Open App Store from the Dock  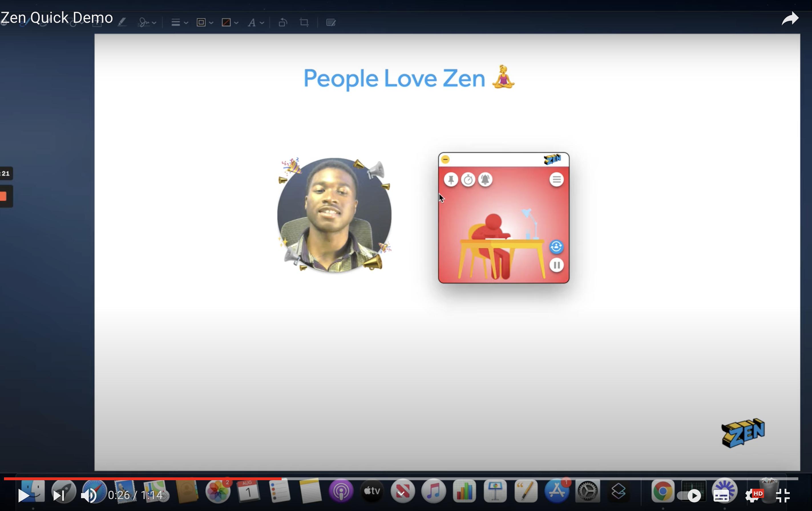click(557, 491)
